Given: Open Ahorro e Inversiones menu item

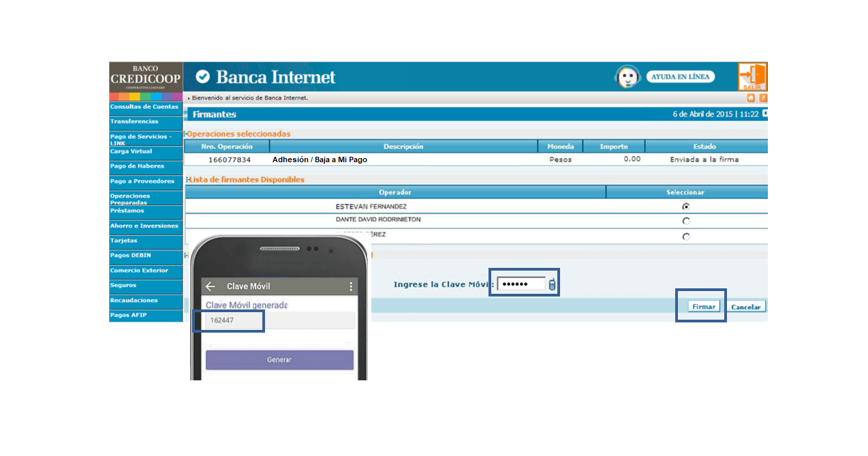Looking at the screenshot, I should coord(146,226).
